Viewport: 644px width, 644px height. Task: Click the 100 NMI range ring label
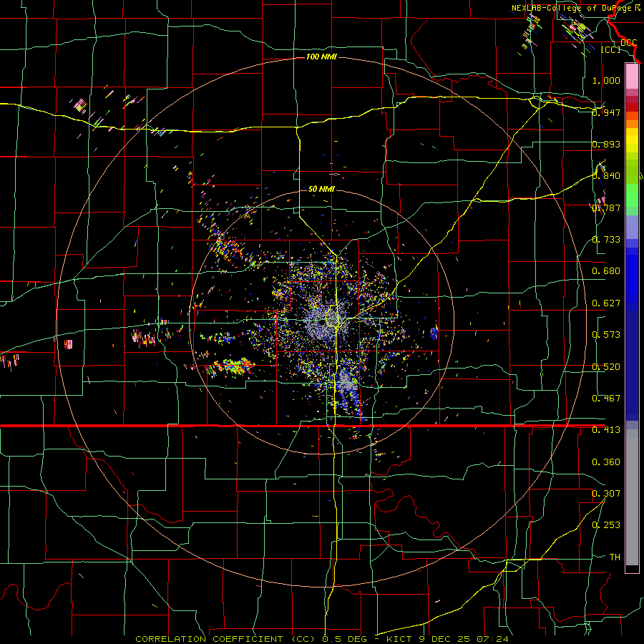[321, 57]
